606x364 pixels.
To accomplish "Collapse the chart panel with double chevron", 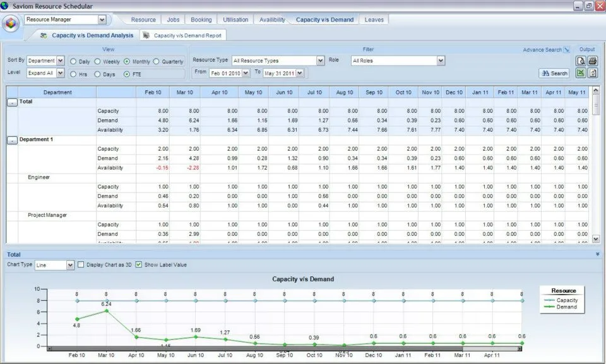I will [598, 254].
